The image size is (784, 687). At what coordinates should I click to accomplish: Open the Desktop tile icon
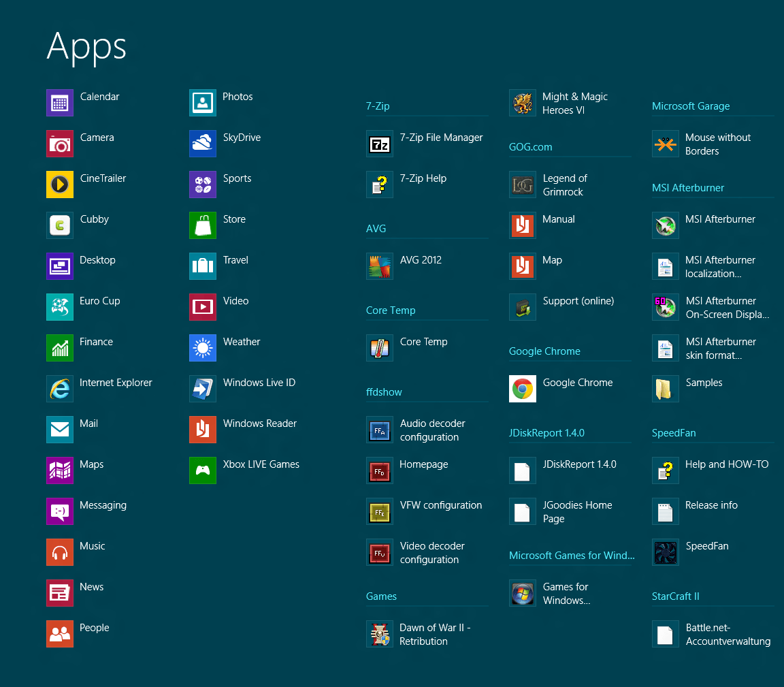coord(60,266)
